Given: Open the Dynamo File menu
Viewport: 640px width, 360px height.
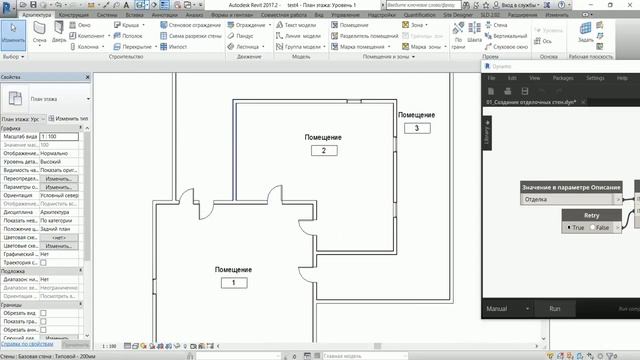Looking at the screenshot, I should (x=491, y=78).
